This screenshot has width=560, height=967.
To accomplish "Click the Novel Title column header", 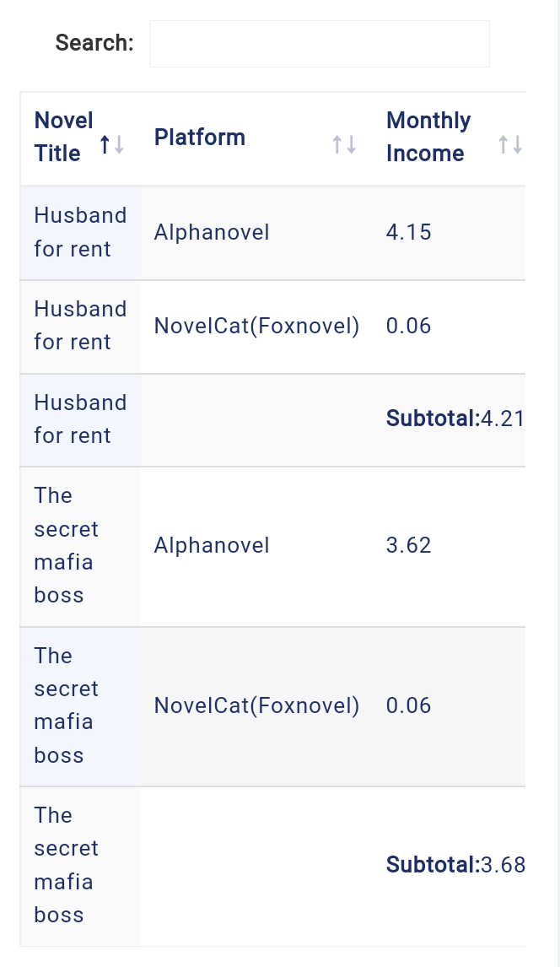I will tap(81, 138).
